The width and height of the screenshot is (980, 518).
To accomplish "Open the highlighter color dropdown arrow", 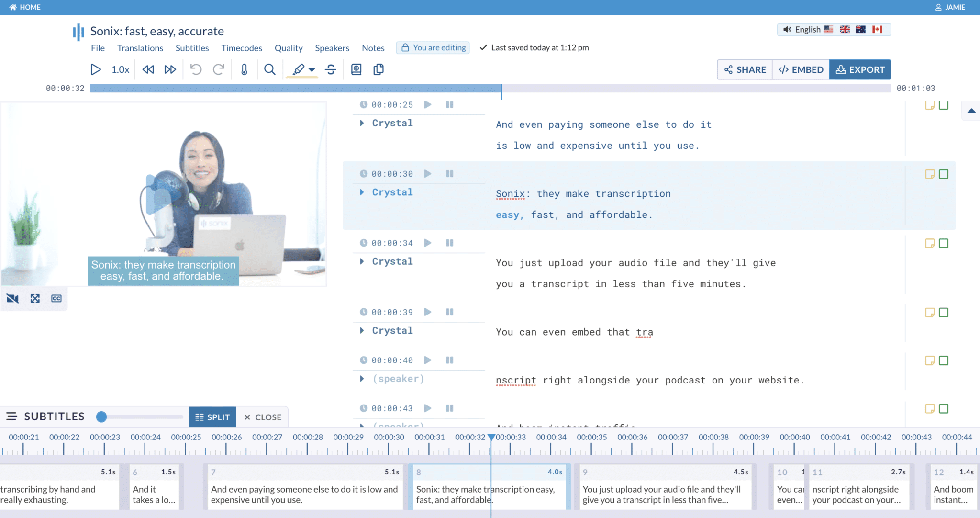I will 312,70.
